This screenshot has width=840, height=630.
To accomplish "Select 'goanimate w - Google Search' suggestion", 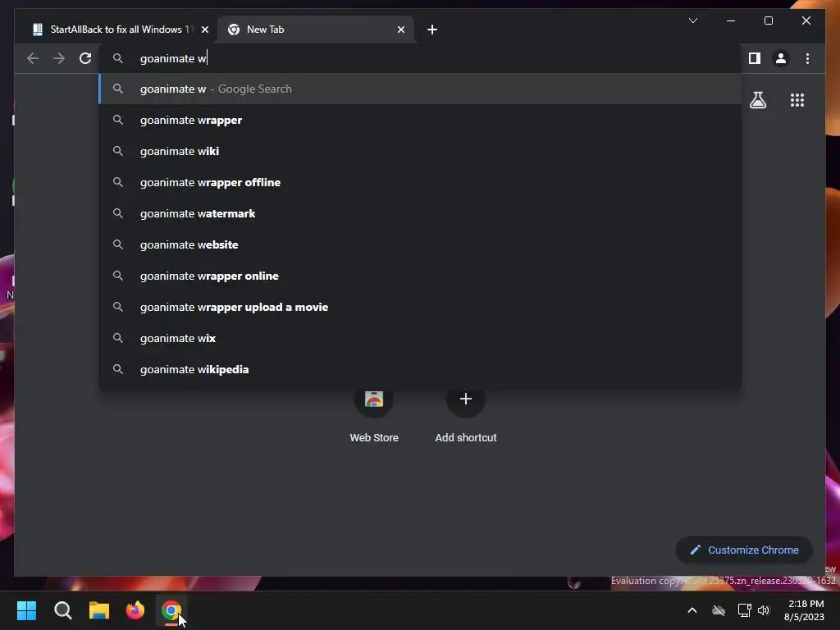I will [420, 89].
